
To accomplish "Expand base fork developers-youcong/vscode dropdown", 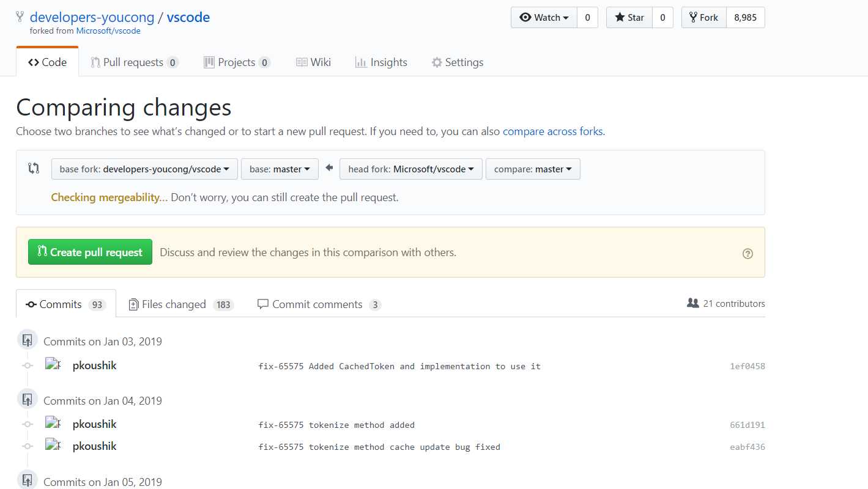I will [x=144, y=169].
